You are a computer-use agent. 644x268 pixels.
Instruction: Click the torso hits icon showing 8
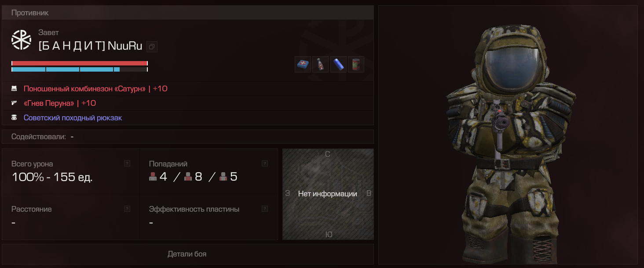188,177
